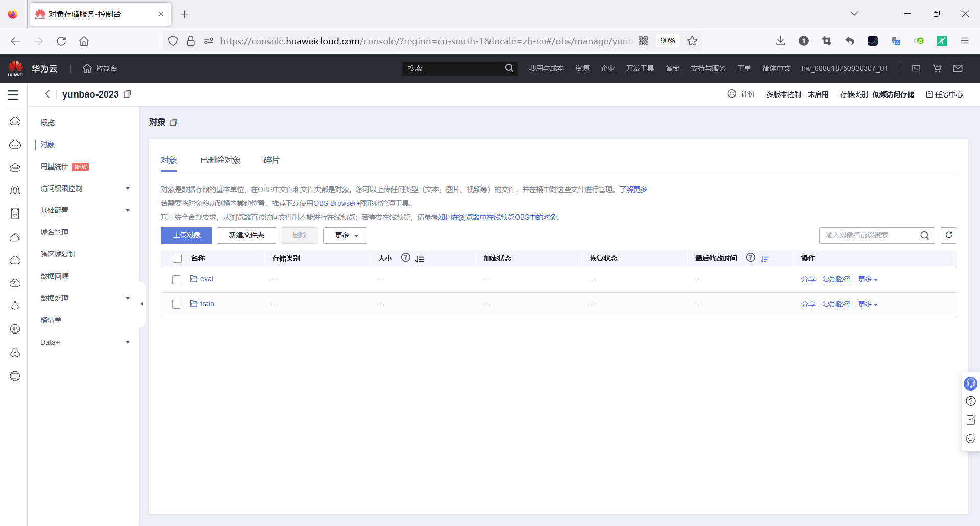This screenshot has width=980, height=526.
Task: Open the floating help question icon
Action: click(x=971, y=401)
